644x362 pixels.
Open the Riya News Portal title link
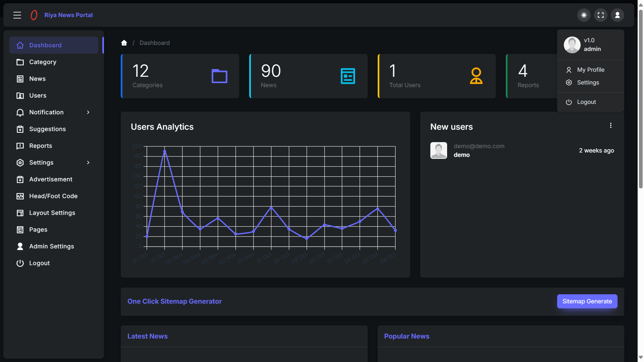pos(68,15)
